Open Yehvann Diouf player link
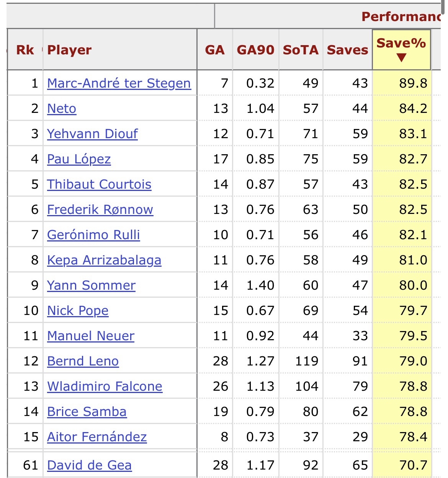 coord(92,134)
